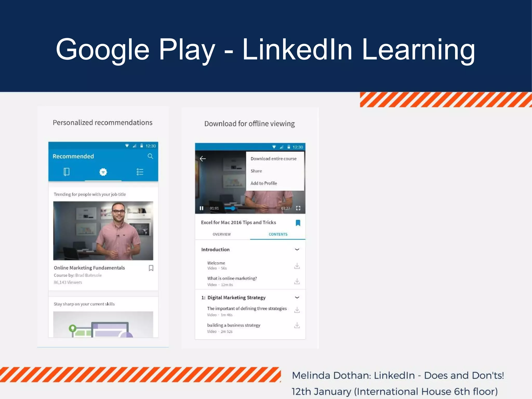Download defining three strategies video
Screen dimensions: 532x399
point(297,310)
